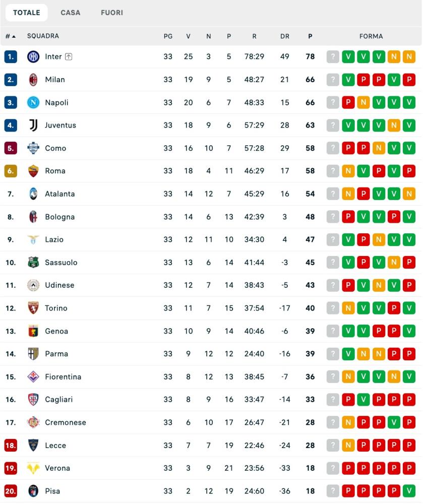Click Pisa's green V form badge
Image resolution: width=423 pixels, height=504 pixels.
tap(409, 491)
